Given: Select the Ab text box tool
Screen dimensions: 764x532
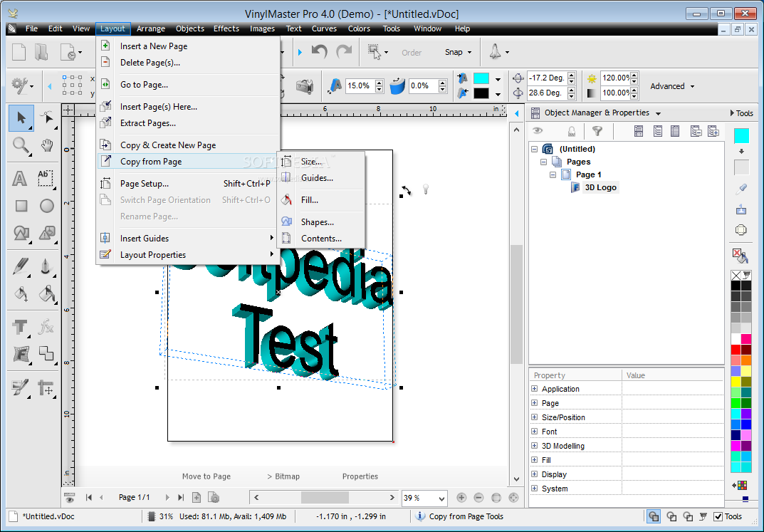Looking at the screenshot, I should [x=46, y=178].
